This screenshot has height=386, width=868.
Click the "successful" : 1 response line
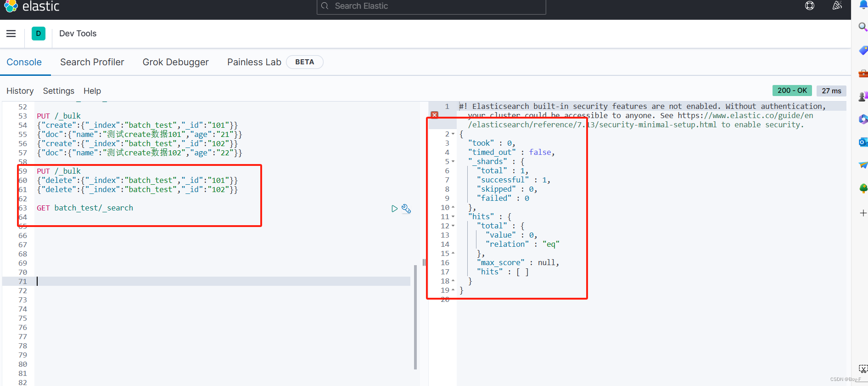point(513,180)
